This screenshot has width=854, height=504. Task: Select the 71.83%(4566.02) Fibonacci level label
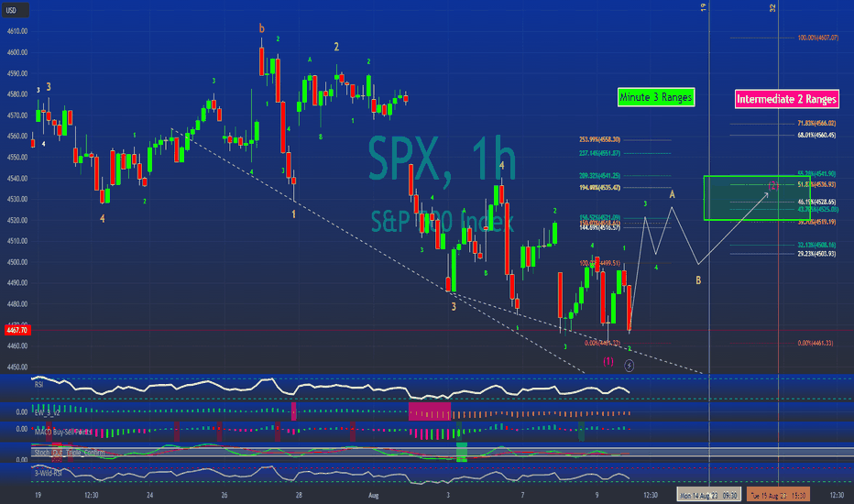(816, 124)
